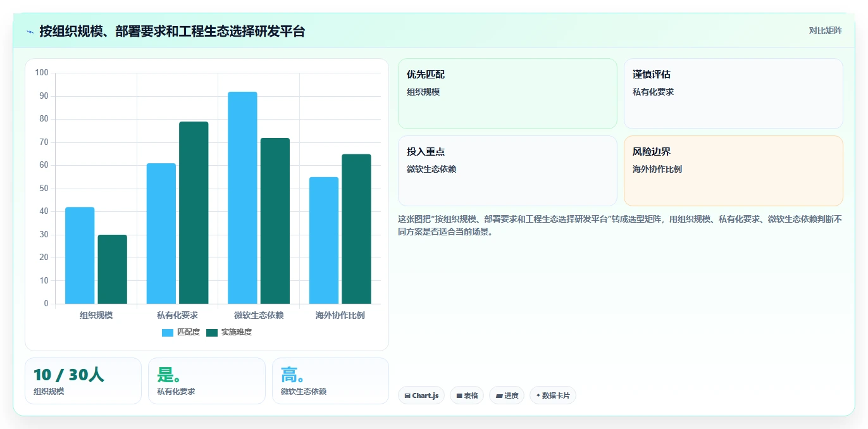Image resolution: width=868 pixels, height=429 pixels.
Task: Click the lightning icon beside the title
Action: [x=30, y=32]
